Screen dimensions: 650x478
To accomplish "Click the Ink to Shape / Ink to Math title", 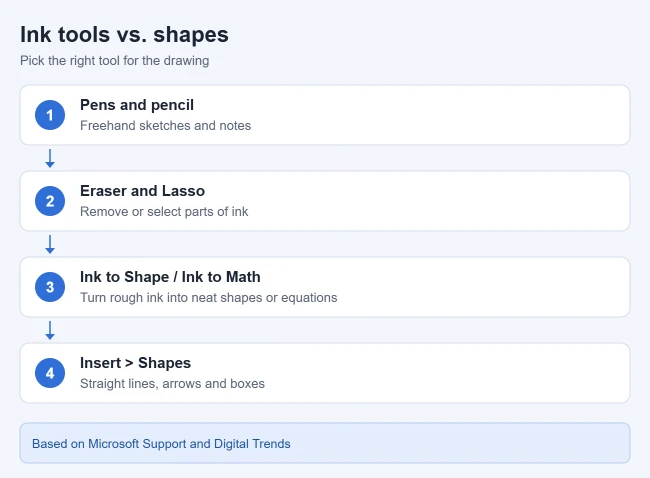I will point(170,277).
